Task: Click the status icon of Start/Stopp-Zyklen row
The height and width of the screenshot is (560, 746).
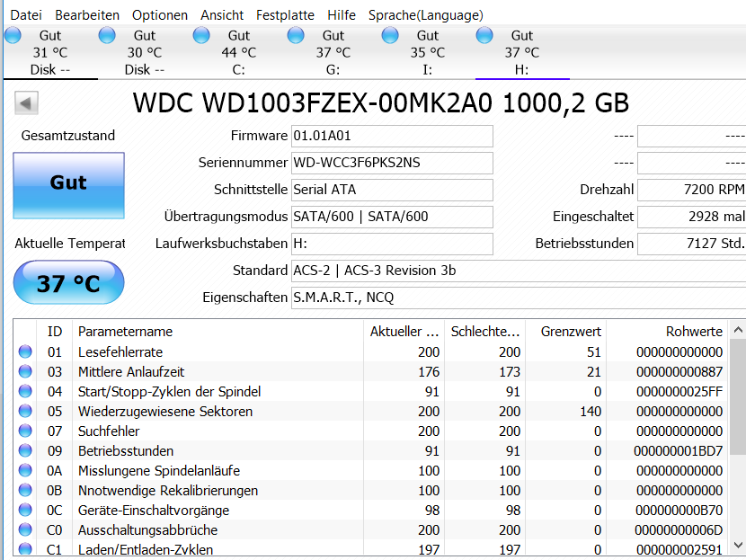Action: click(x=25, y=391)
